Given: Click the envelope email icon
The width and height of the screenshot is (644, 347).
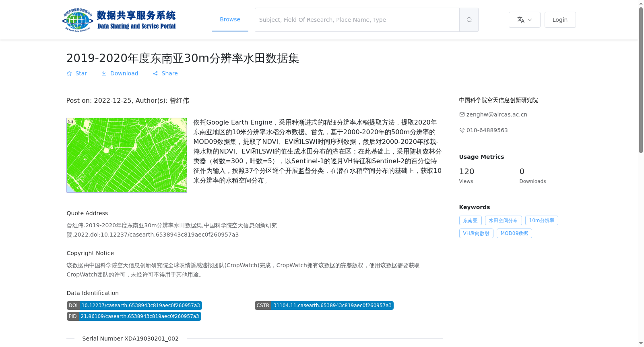Looking at the screenshot, I should click(x=462, y=114).
